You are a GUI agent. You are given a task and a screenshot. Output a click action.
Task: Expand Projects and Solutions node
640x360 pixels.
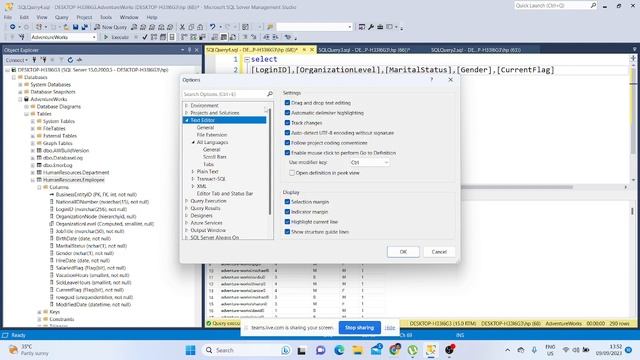point(187,113)
